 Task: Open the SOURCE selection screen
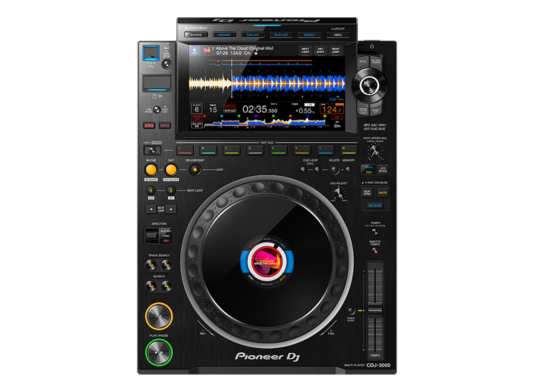(x=197, y=33)
